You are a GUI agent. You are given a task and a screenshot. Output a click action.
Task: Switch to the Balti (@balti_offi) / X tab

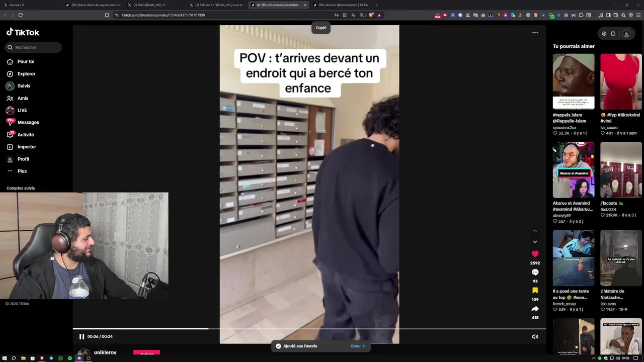(155, 5)
